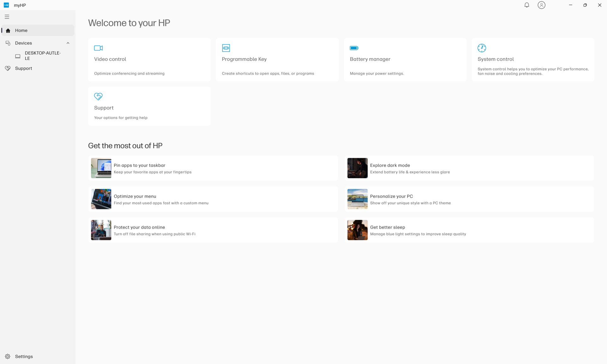This screenshot has width=607, height=364.
Task: Select the DESKTOP-AUTLE-LE device
Action: pyautogui.click(x=42, y=56)
